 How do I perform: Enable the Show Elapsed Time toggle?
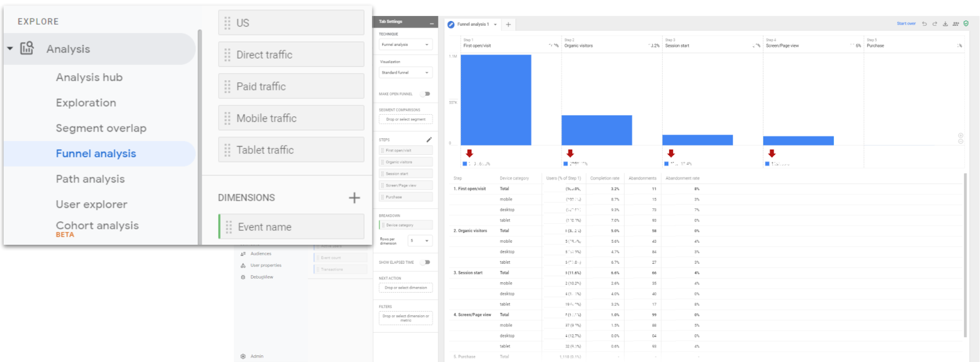425,262
